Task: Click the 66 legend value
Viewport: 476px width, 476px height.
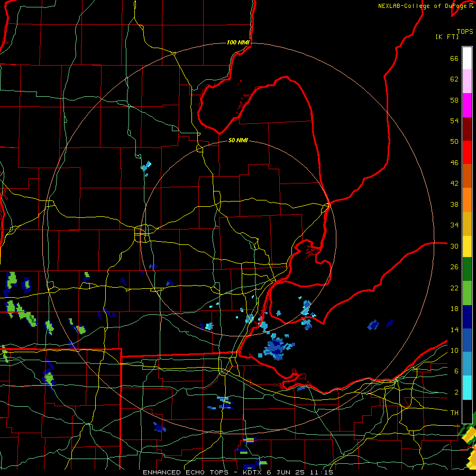Action: point(454,59)
